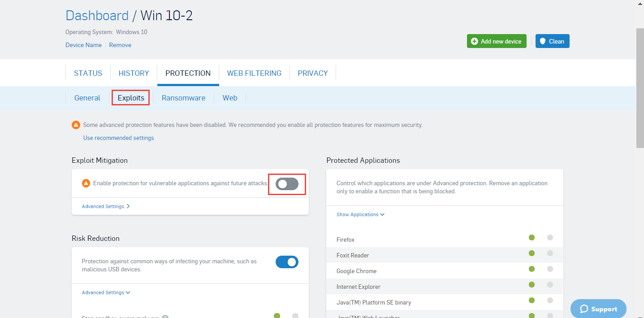Click the plus icon on Add new device
Screen dimensions: 644x318
pos(475,41)
